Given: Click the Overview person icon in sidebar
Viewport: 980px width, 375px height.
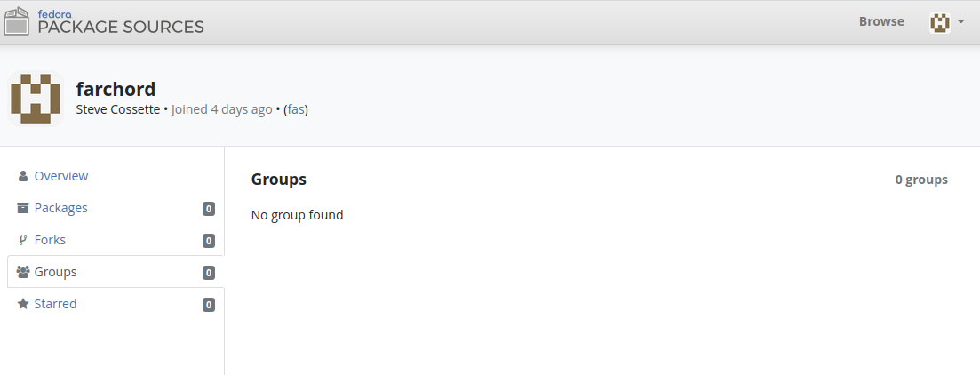Looking at the screenshot, I should [x=23, y=176].
